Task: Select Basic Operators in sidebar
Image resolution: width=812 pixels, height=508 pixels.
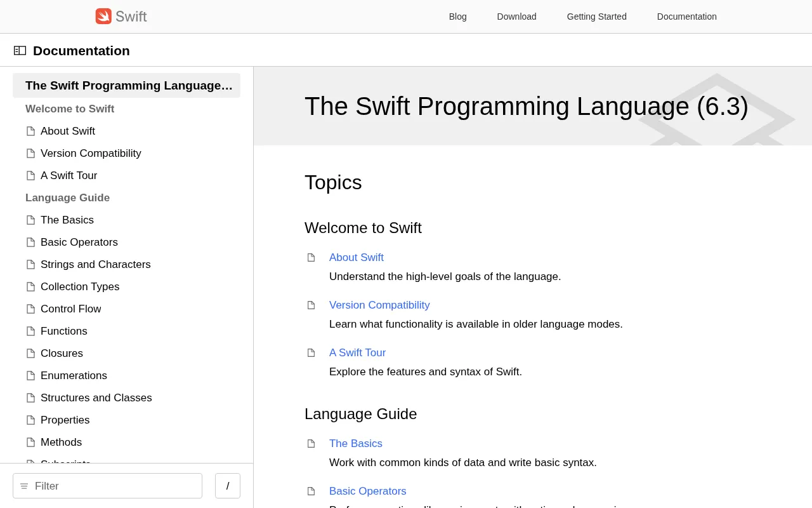Action: coord(79,243)
